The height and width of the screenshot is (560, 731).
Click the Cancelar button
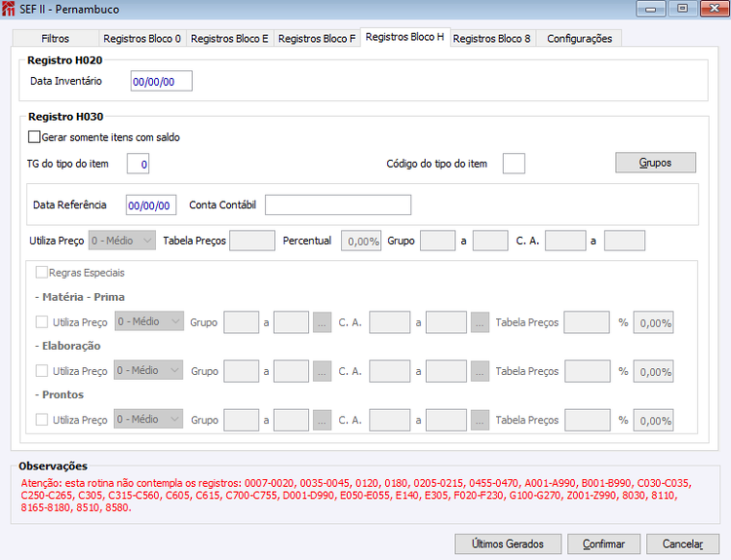tap(683, 543)
